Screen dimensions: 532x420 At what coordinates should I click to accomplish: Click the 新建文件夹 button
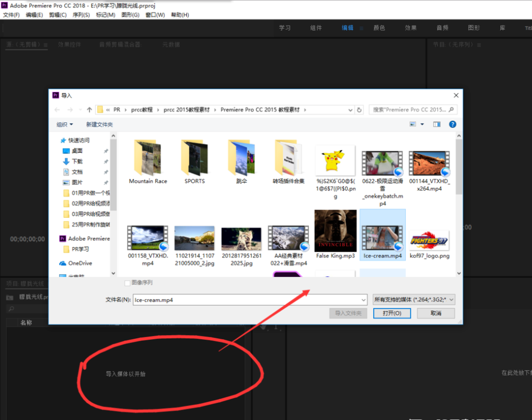pyautogui.click(x=99, y=124)
